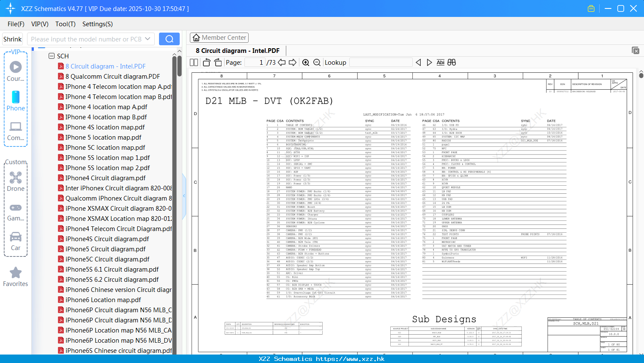Open iPhone4S Circuit diagram.pdf

pyautogui.click(x=107, y=239)
